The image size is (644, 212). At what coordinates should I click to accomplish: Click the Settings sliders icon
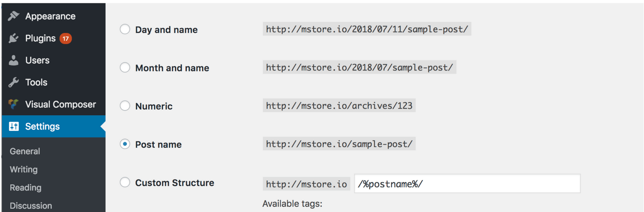tap(14, 127)
